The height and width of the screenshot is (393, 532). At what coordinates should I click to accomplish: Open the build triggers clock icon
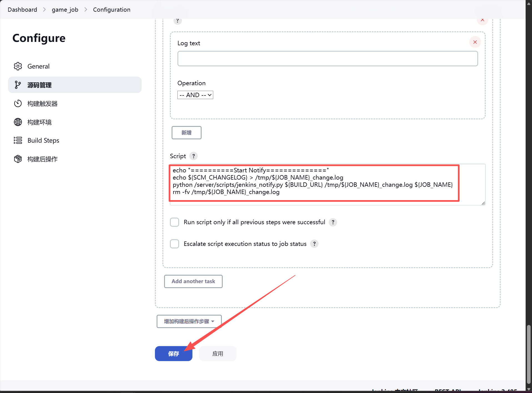click(18, 104)
